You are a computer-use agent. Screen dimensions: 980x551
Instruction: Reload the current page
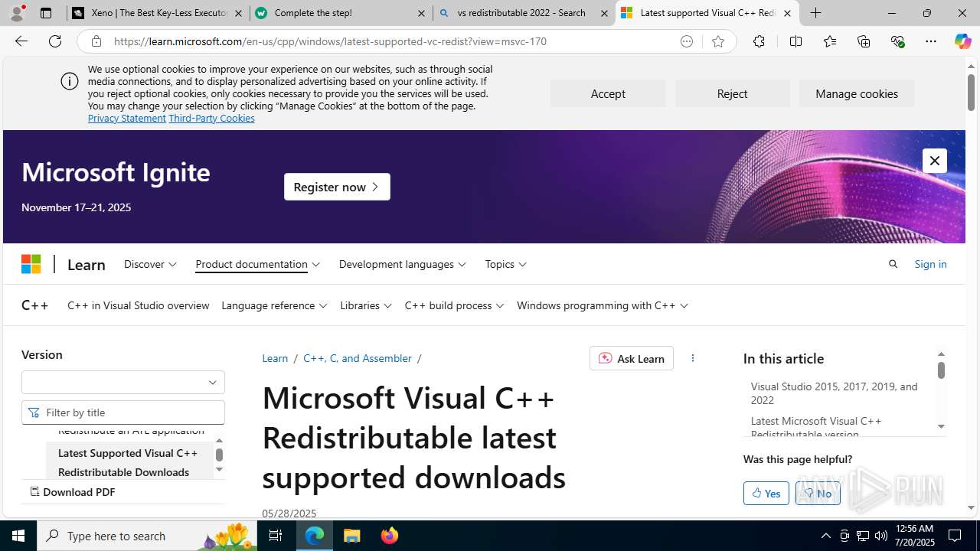click(55, 41)
